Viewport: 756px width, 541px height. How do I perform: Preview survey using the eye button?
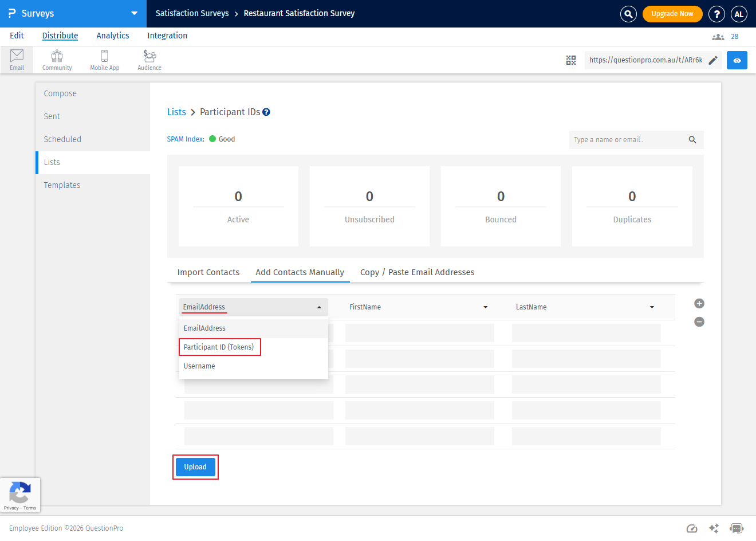click(737, 60)
